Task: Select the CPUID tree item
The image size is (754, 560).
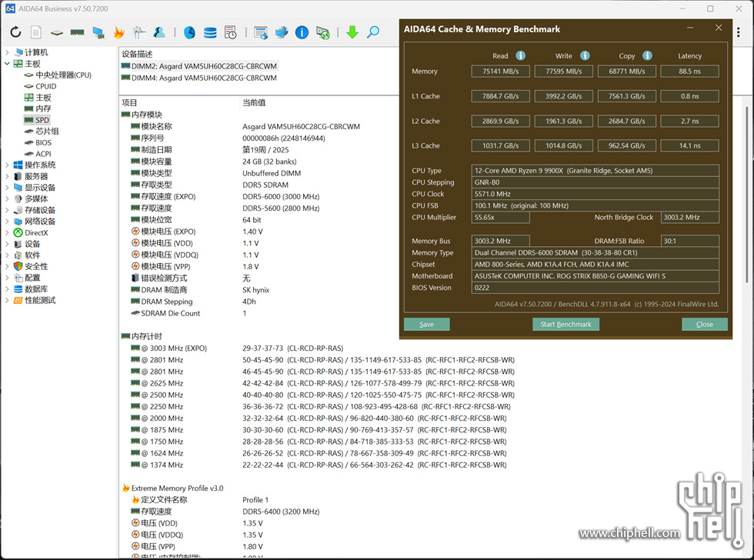Action: click(x=45, y=86)
